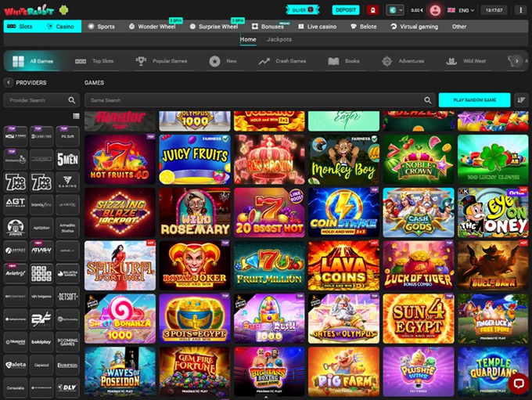Click the red notification icon beside Deposit

pyautogui.click(x=372, y=10)
